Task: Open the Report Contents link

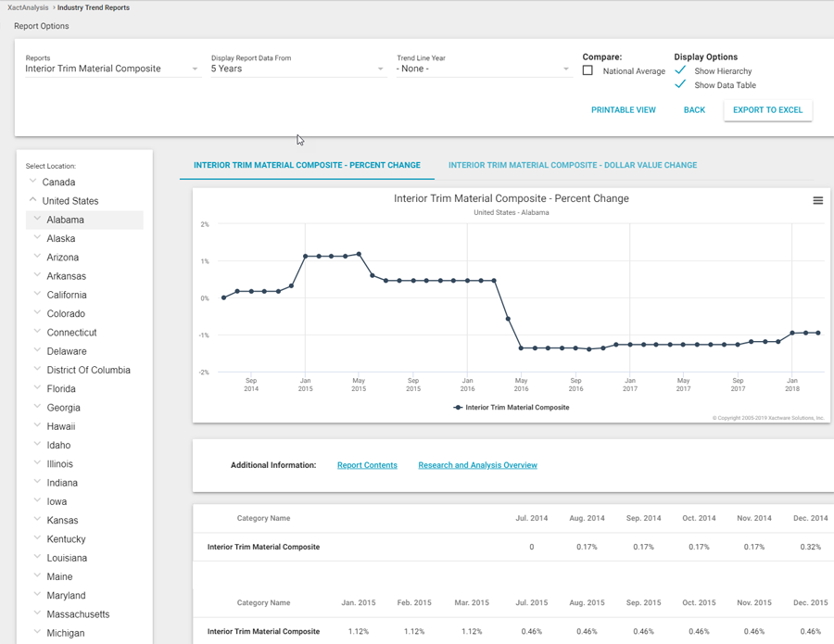Action: click(x=367, y=465)
